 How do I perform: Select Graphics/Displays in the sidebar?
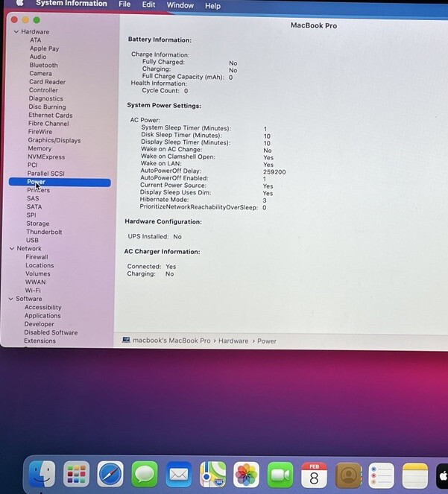tap(54, 140)
